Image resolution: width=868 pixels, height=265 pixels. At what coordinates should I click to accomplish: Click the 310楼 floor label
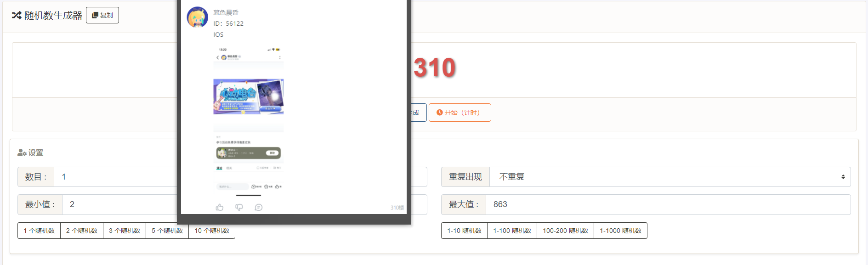[397, 208]
